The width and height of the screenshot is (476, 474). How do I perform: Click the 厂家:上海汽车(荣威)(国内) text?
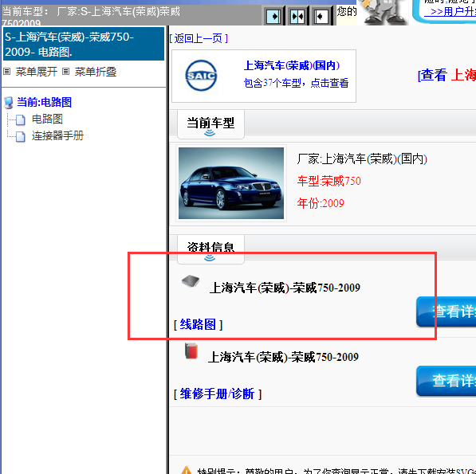coord(362,159)
